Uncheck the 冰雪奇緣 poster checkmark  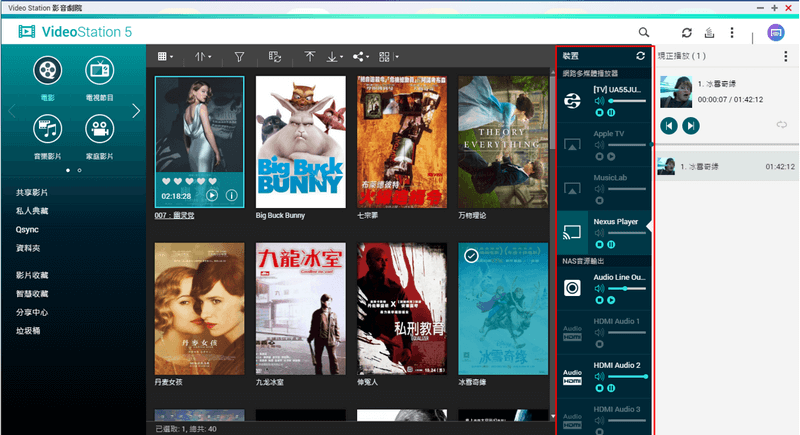click(x=471, y=255)
